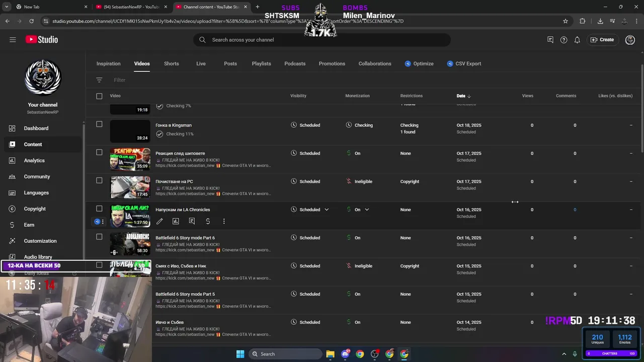Open the channel comments feedback icon in header

pos(550,40)
